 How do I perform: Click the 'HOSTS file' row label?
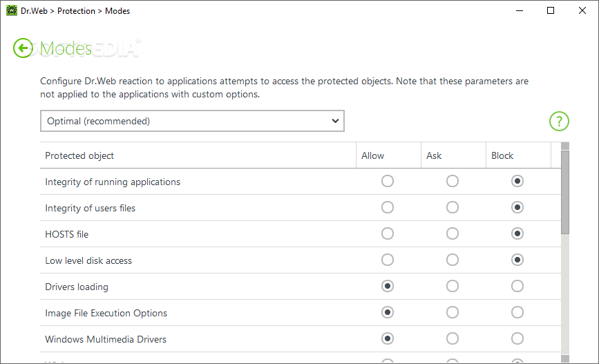tap(67, 234)
